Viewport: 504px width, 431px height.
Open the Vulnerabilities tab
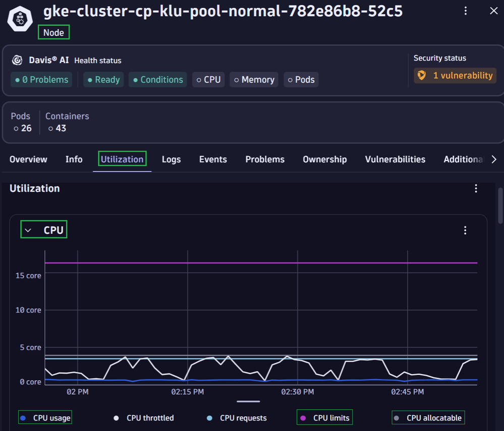[x=395, y=159]
